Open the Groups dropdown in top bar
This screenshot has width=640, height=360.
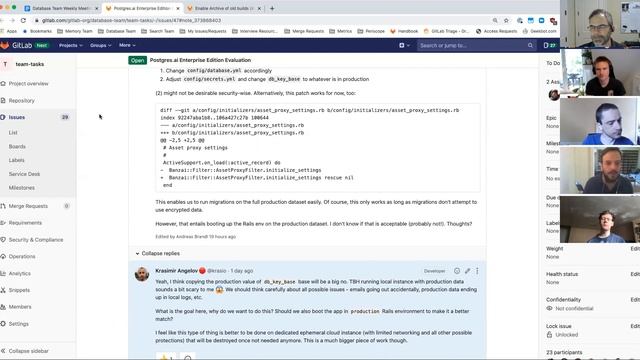pyautogui.click(x=100, y=45)
